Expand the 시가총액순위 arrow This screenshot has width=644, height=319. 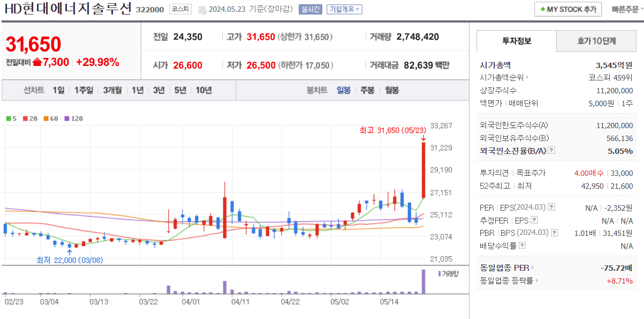pos(527,77)
